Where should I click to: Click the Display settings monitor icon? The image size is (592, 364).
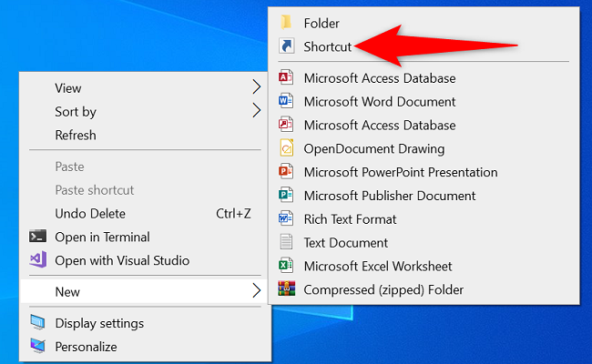37,322
